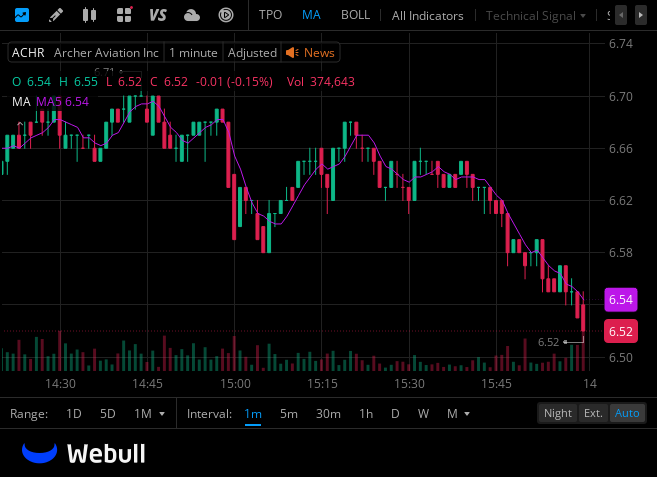Select the D daily interval
Image resolution: width=657 pixels, height=477 pixels.
click(395, 414)
